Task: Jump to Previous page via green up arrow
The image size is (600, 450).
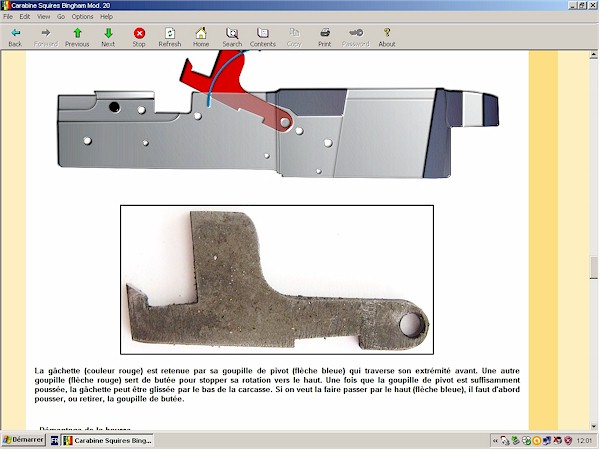Action: pos(77,37)
